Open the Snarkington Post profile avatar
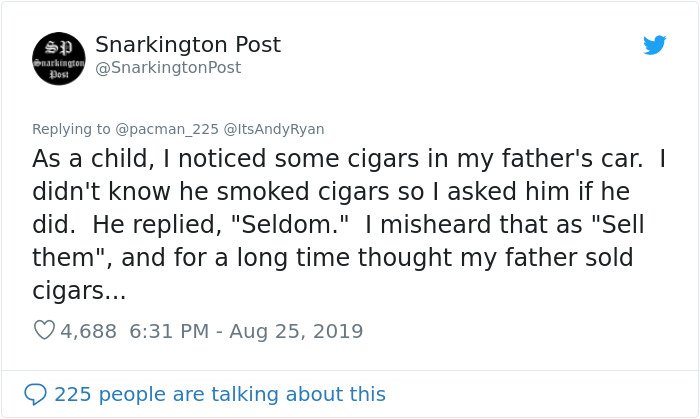 tap(59, 58)
